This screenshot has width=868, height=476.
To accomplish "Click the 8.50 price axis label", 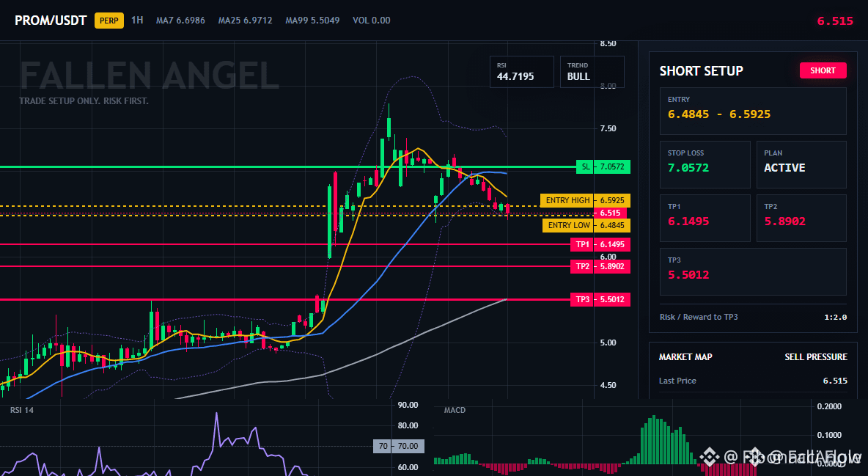I will pyautogui.click(x=608, y=43).
